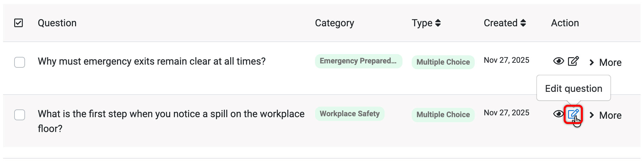Click chevron beside More in first row

pyautogui.click(x=591, y=62)
